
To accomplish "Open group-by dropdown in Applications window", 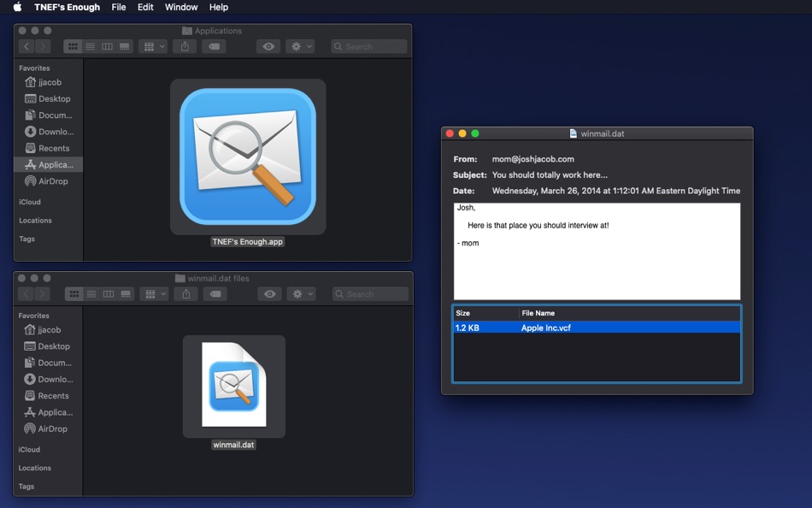I will pos(153,47).
